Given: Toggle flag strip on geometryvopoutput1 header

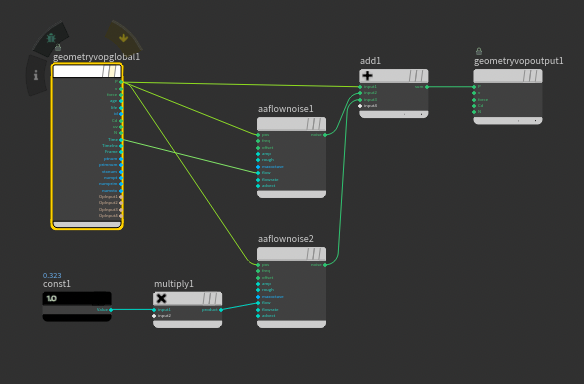Looking at the screenshot, I should pyautogui.click(x=531, y=76).
